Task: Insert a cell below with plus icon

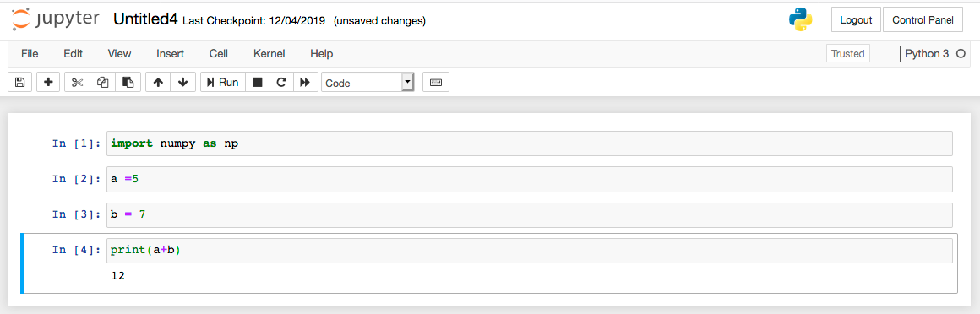Action: point(48,83)
